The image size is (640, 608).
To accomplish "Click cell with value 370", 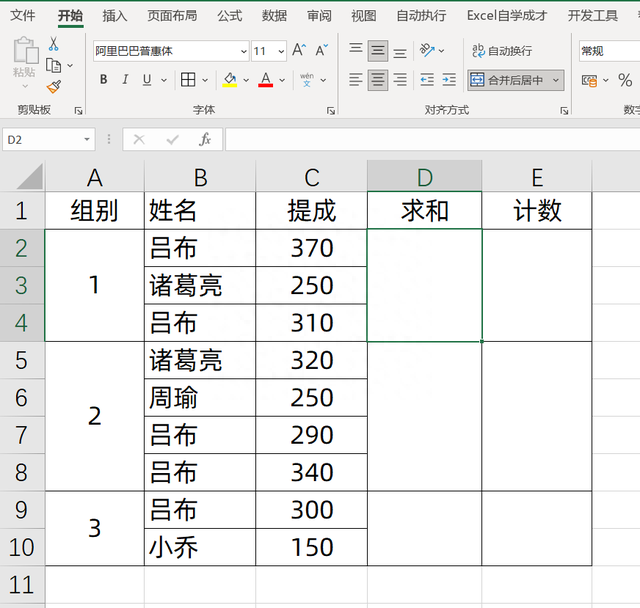I will pyautogui.click(x=311, y=248).
